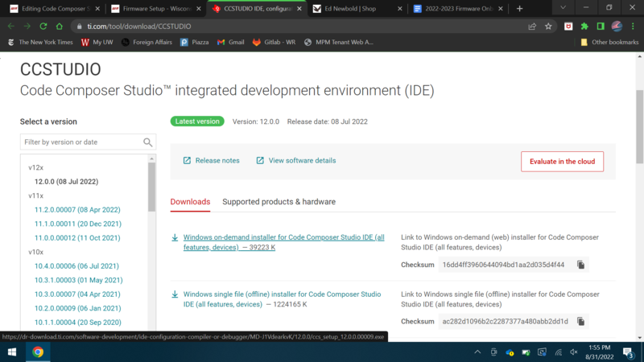Switch to Ed Newbold | Shop tab
This screenshot has width=644, height=362.
coord(355,9)
